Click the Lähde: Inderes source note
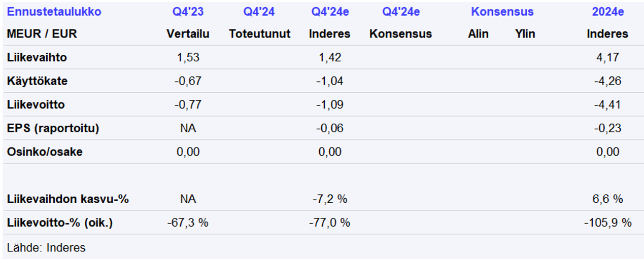Screen dimensions: 644x259 [x=46, y=247]
